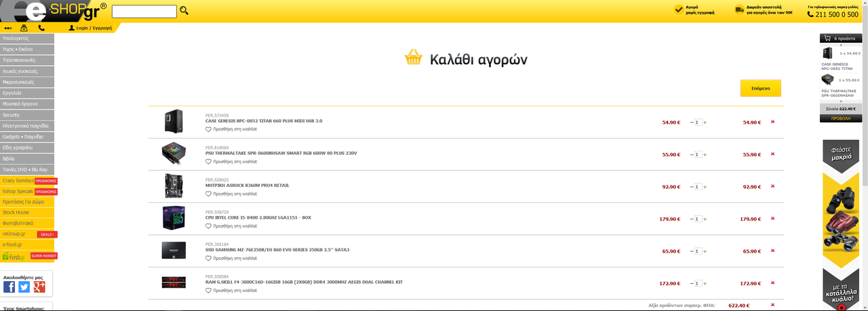This screenshot has width=868, height=311.
Task: Increase quantity of SSD SAMSUNG 860 EVO
Action: [705, 251]
